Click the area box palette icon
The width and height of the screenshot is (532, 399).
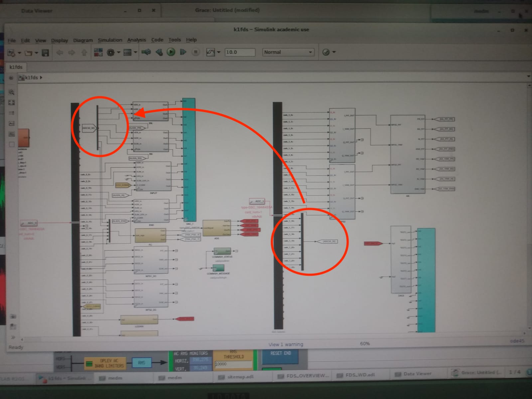point(12,144)
